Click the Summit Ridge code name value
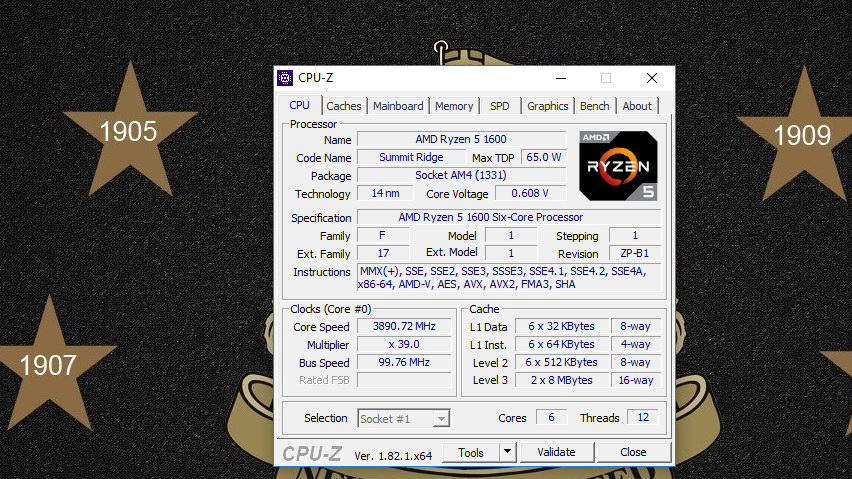 [411, 157]
